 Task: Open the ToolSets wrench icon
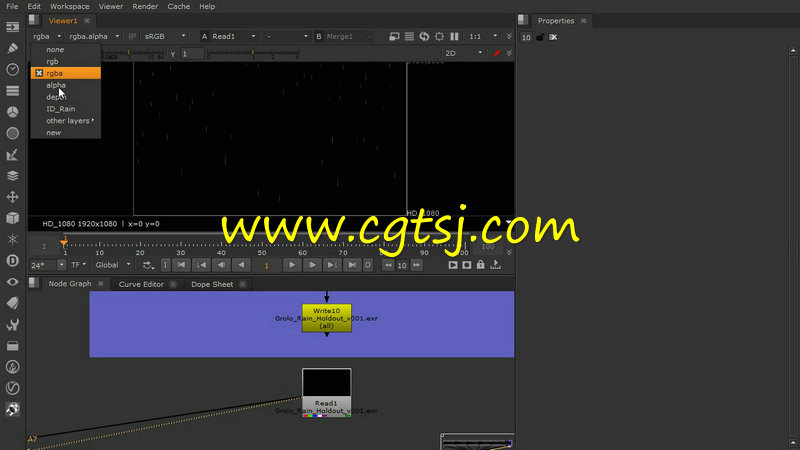[x=12, y=324]
